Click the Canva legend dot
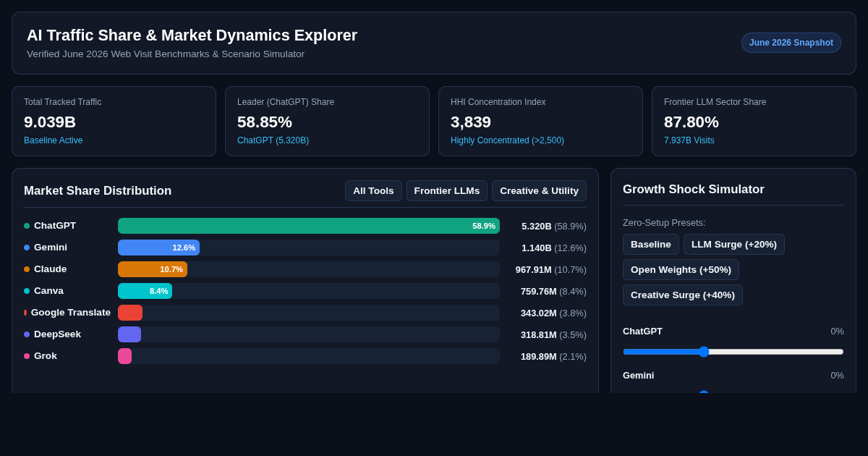Image resolution: width=868 pixels, height=456 pixels. [27, 291]
